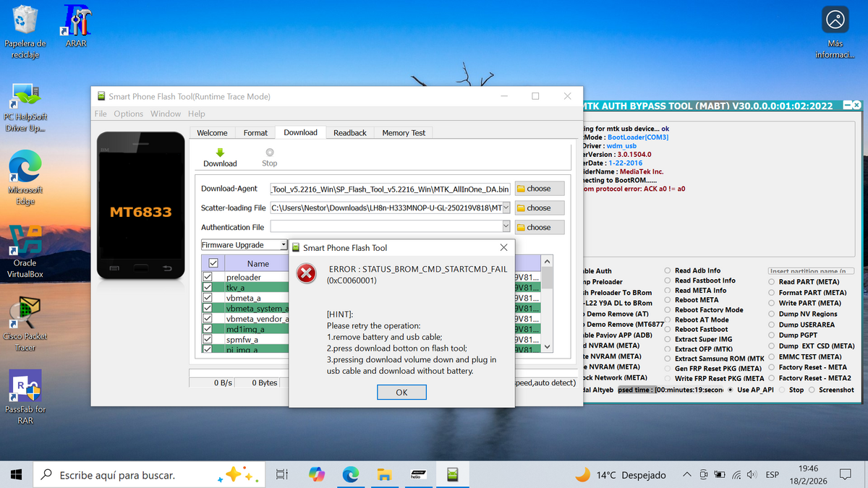
Task: Select the Helio app on the taskbar
Action: (418, 475)
